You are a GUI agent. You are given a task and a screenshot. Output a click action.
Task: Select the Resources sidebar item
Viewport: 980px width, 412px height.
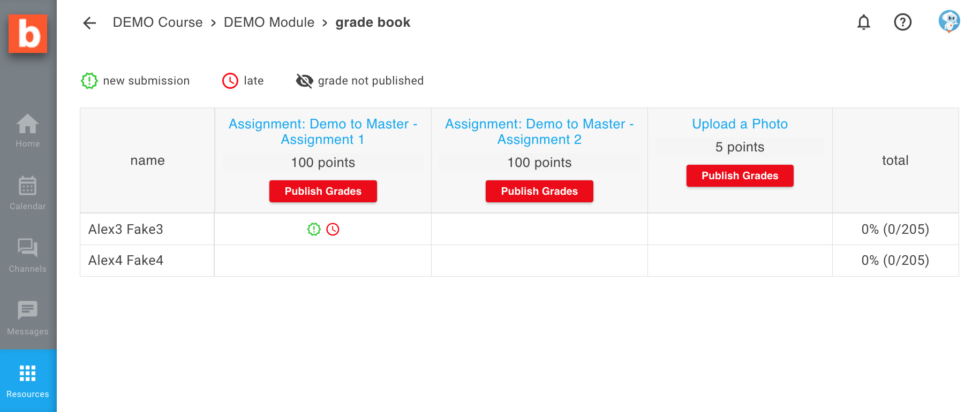click(x=28, y=381)
